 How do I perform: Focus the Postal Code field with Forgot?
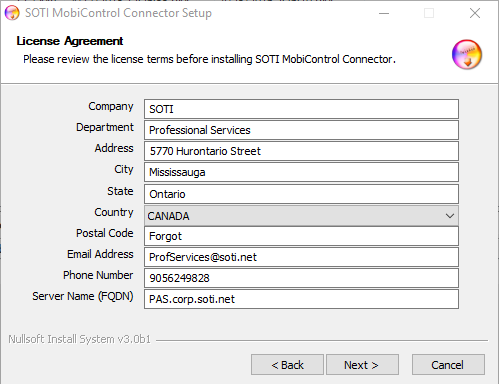tap(301, 236)
